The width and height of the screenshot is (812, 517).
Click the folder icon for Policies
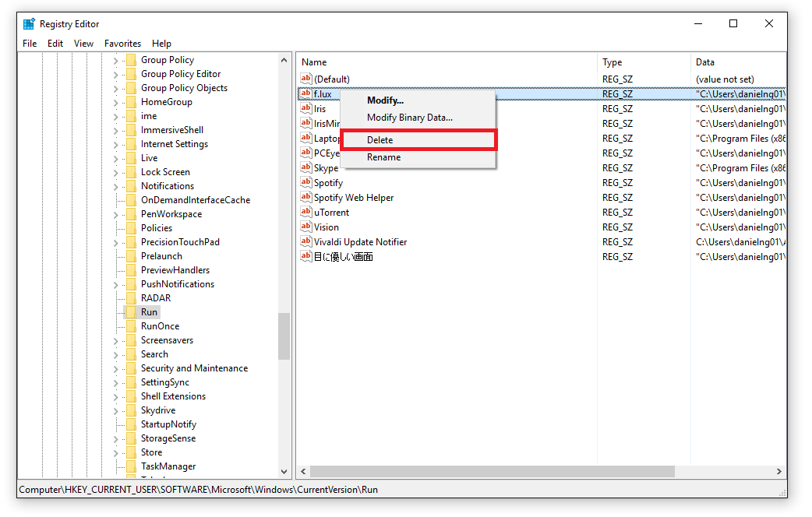click(x=132, y=227)
